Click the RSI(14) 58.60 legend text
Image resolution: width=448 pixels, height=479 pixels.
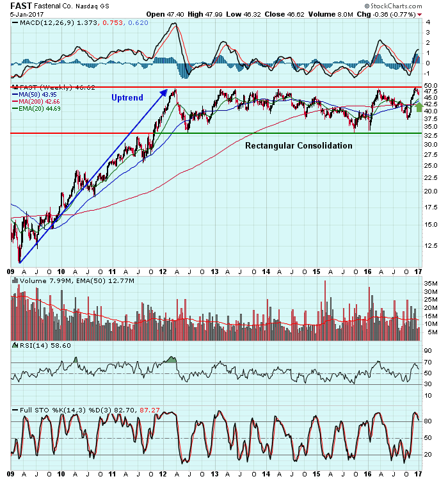click(x=45, y=345)
